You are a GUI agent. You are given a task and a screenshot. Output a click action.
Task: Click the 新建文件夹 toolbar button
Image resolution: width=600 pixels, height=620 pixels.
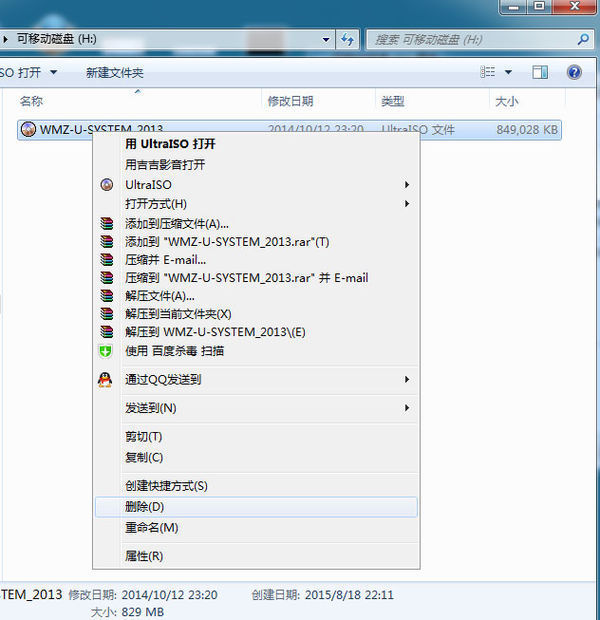(x=115, y=73)
